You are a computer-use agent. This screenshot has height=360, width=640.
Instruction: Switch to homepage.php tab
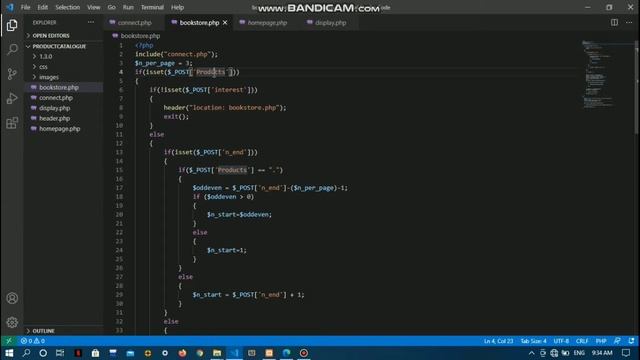267,22
